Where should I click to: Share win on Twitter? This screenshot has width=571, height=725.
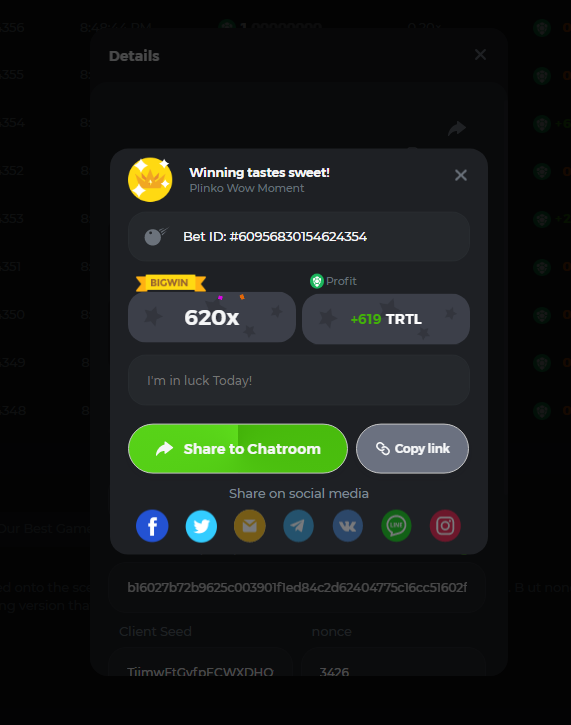(x=201, y=526)
